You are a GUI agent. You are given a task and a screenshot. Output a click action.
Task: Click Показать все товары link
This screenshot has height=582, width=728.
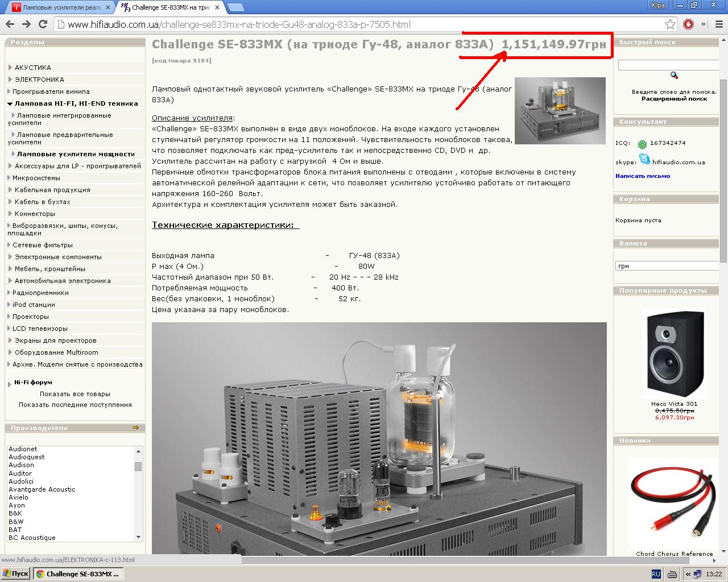pos(75,394)
